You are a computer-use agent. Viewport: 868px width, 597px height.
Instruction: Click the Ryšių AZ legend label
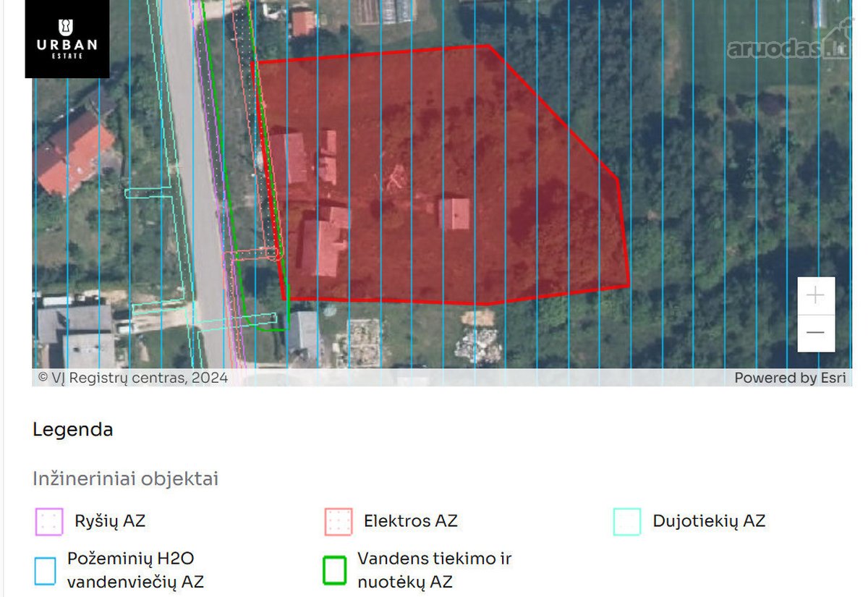click(x=110, y=521)
